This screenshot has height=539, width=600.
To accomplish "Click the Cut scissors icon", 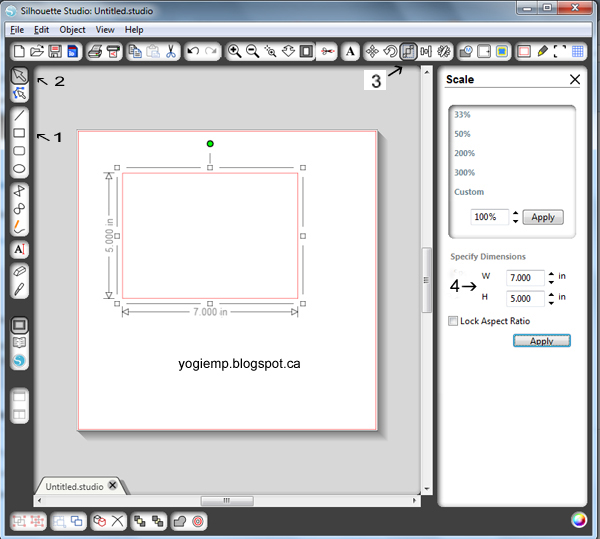I will (x=171, y=51).
